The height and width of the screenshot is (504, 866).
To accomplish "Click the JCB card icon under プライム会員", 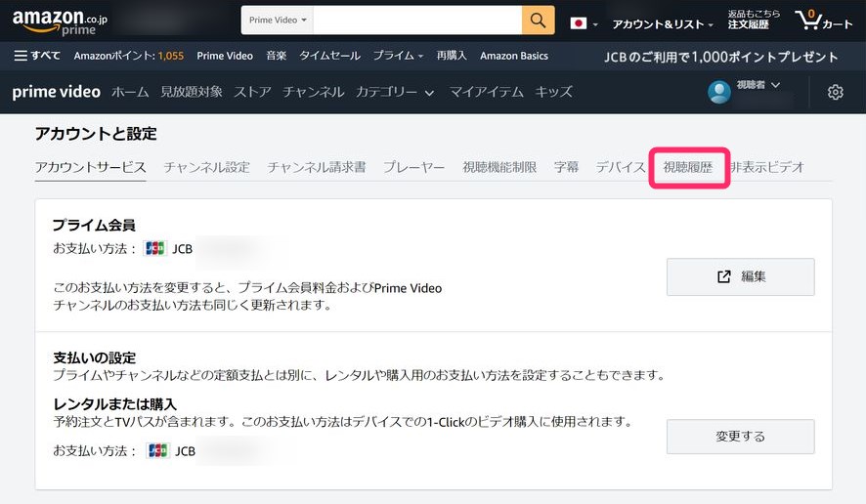I will pyautogui.click(x=155, y=248).
